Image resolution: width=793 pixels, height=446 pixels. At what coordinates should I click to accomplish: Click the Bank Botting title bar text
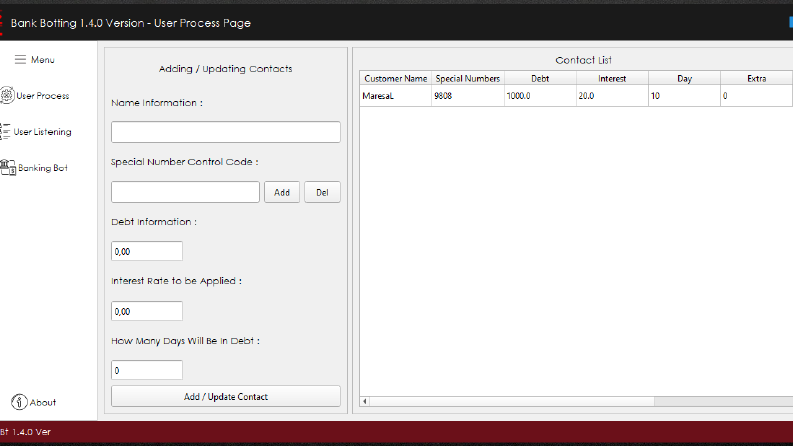point(130,23)
